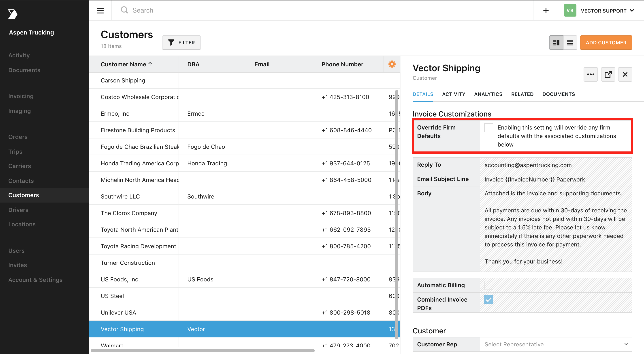Screen dimensions: 644x354
Task: Open Drivers in sidebar
Action: point(18,210)
